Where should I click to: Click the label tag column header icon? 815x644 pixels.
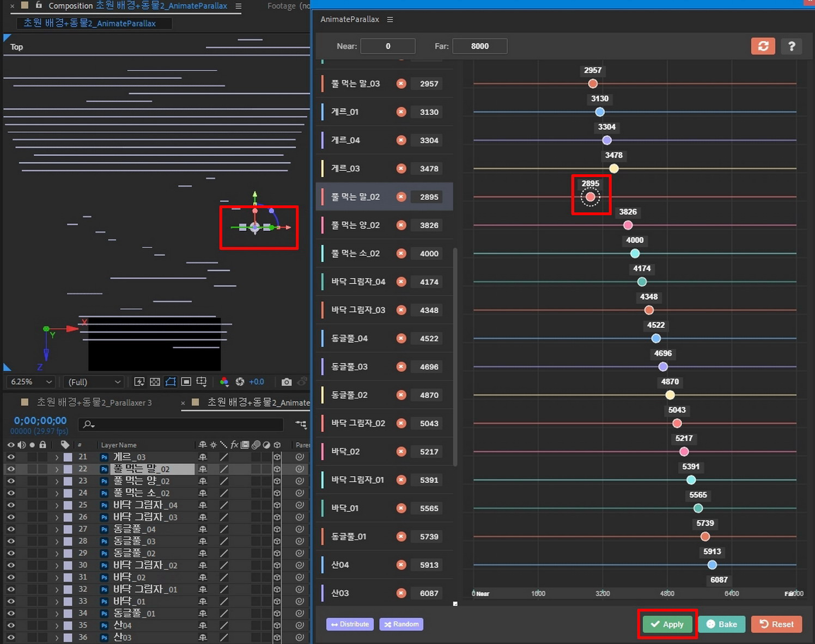click(x=65, y=445)
